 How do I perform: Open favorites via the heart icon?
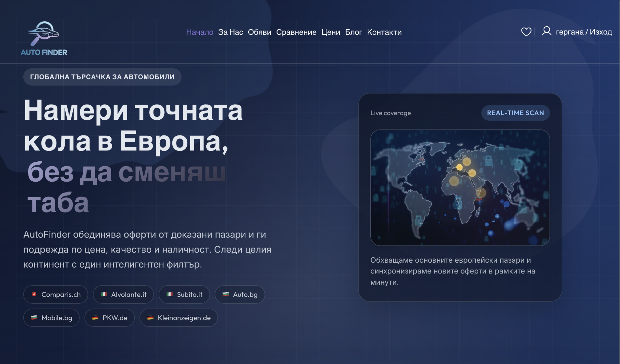click(x=526, y=32)
